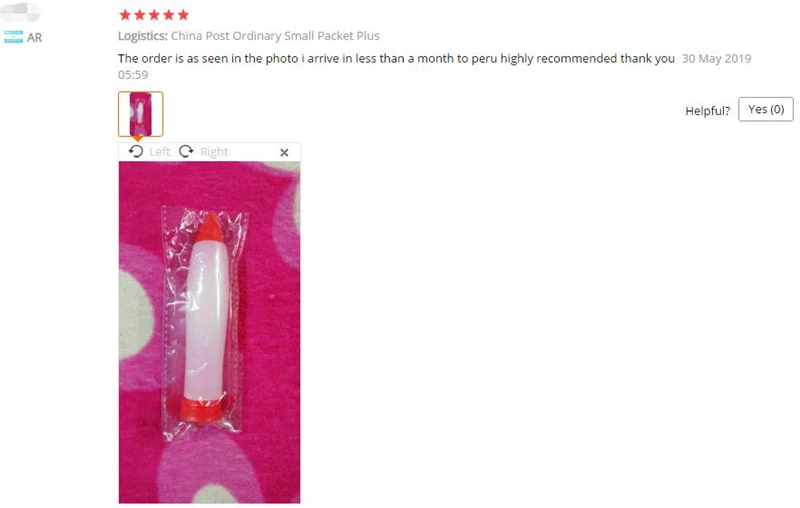Select the first red rating star

pyautogui.click(x=125, y=15)
